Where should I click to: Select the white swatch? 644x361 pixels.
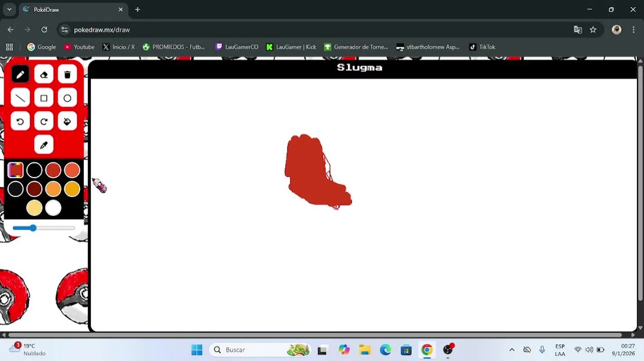pos(53,208)
